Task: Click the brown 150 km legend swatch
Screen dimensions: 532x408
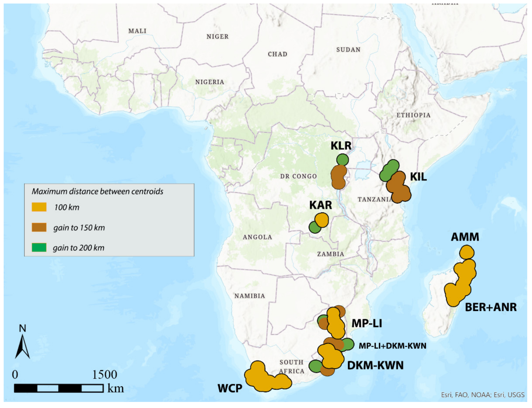Action: tap(39, 227)
